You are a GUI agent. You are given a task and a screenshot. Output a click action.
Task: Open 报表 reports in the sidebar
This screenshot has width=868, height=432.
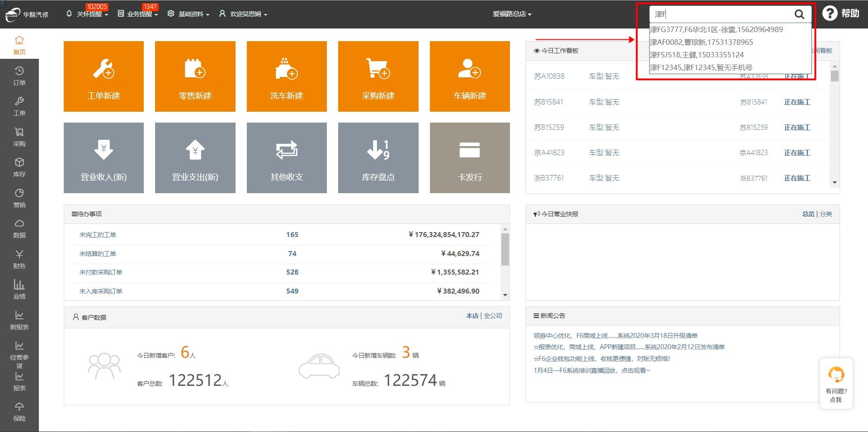click(x=19, y=381)
